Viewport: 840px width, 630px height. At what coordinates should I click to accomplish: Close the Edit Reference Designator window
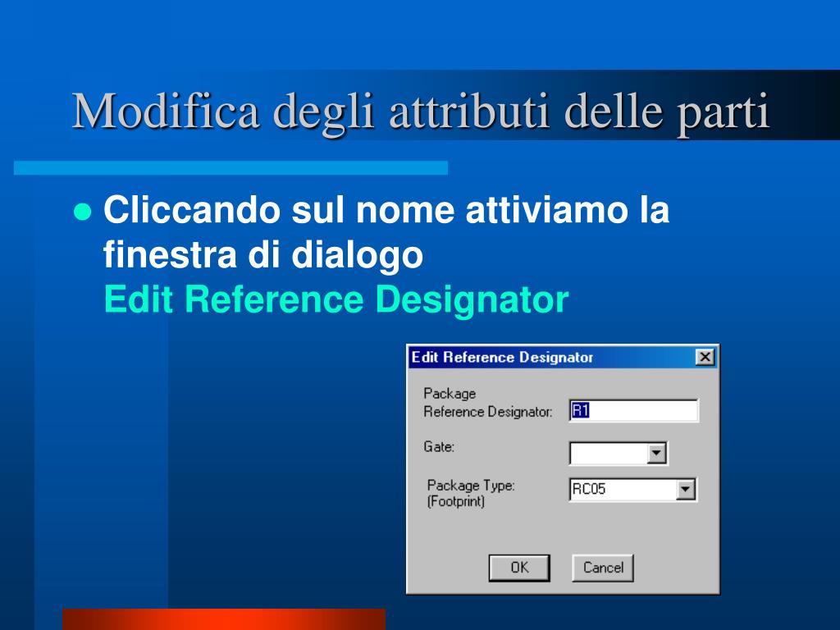tap(705, 357)
